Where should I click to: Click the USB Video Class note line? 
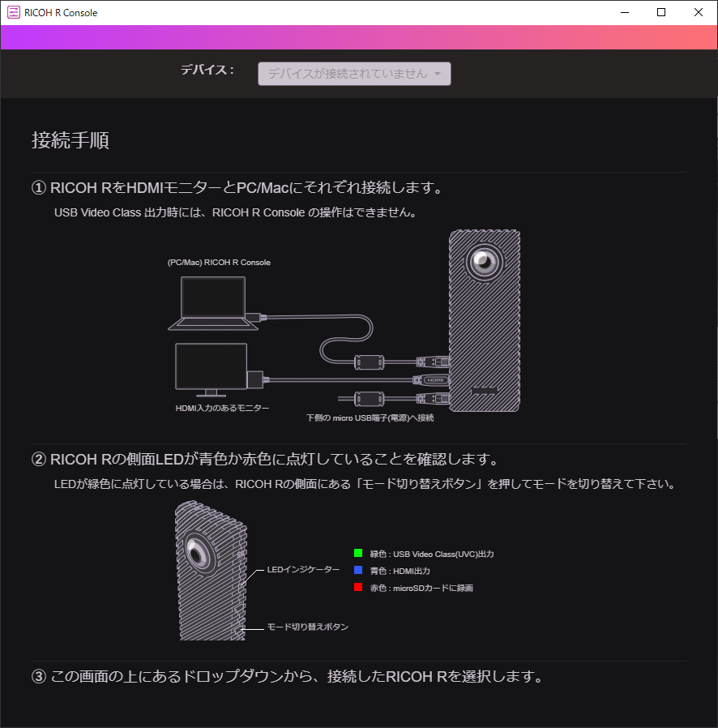point(237,212)
